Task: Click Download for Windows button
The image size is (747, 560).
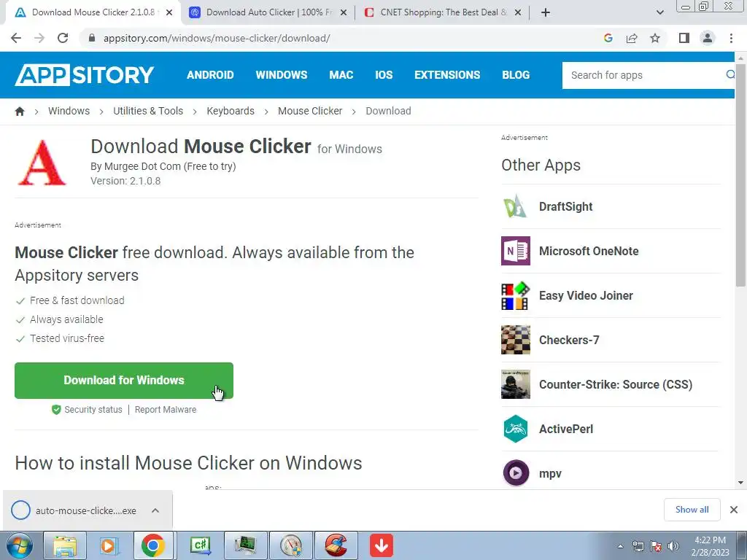Action: pos(124,381)
